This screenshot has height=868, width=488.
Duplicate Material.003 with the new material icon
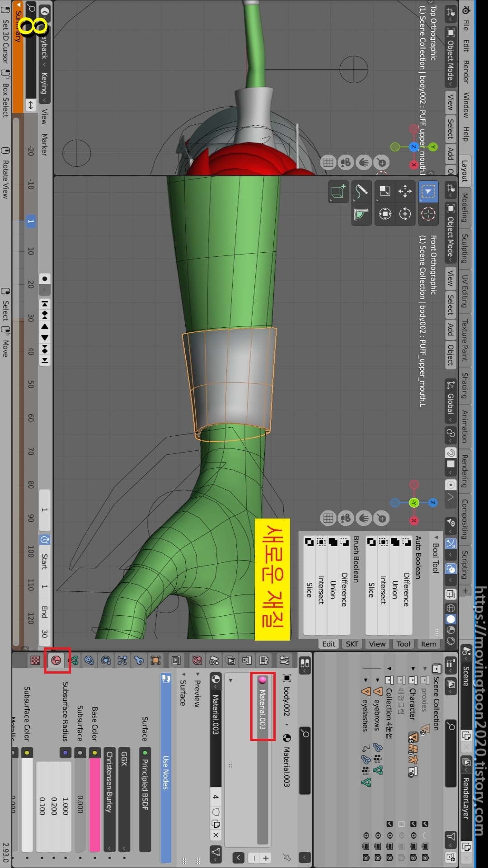pyautogui.click(x=216, y=824)
